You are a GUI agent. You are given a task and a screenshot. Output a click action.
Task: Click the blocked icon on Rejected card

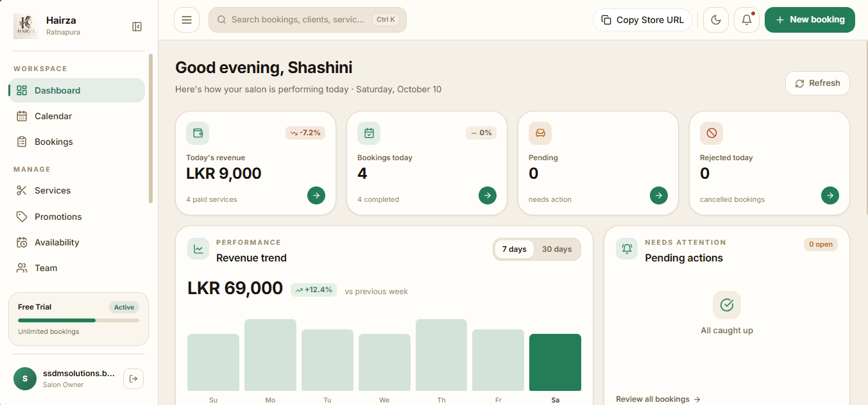711,133
